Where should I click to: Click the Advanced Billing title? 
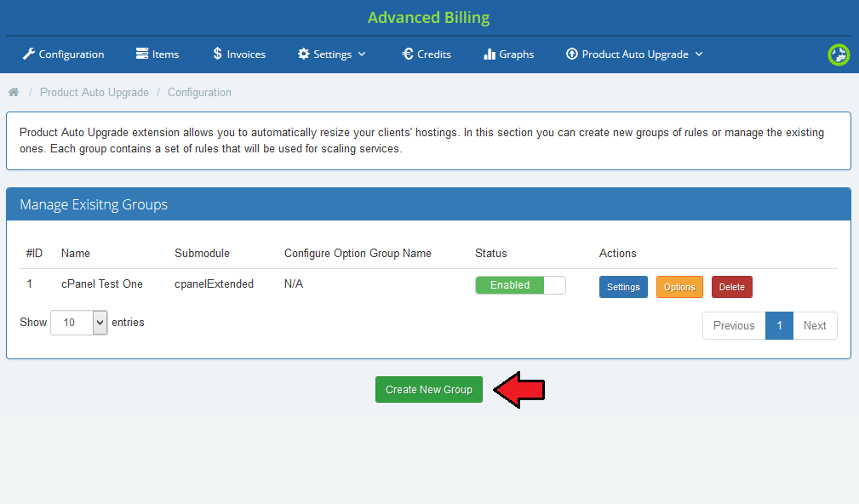click(429, 18)
